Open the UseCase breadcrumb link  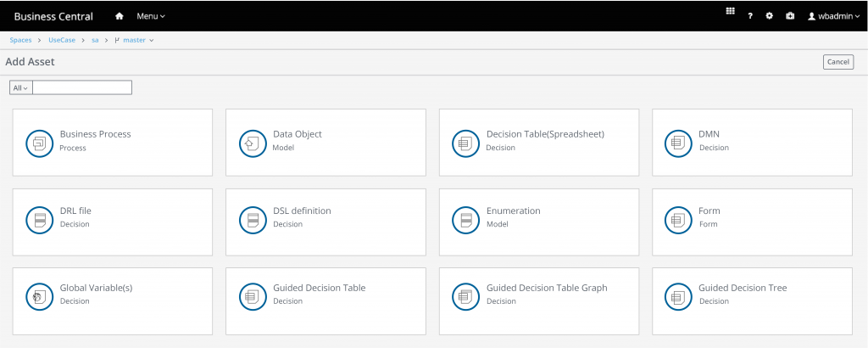pyautogui.click(x=62, y=40)
